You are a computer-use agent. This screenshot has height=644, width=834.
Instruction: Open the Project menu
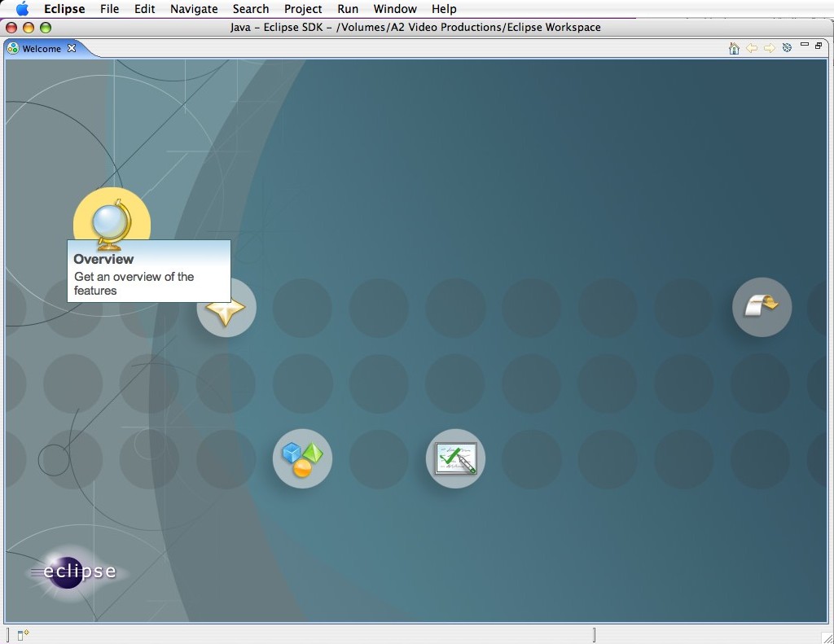303,9
